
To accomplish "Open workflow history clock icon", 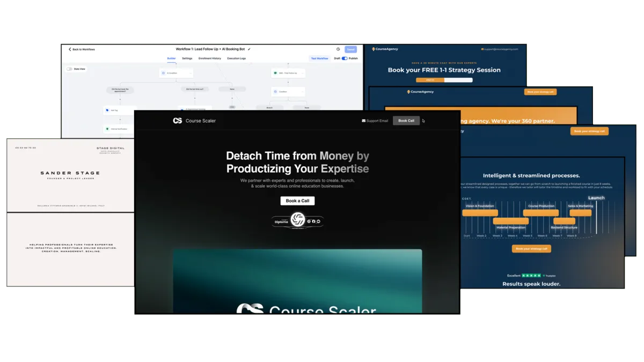I will (338, 49).
